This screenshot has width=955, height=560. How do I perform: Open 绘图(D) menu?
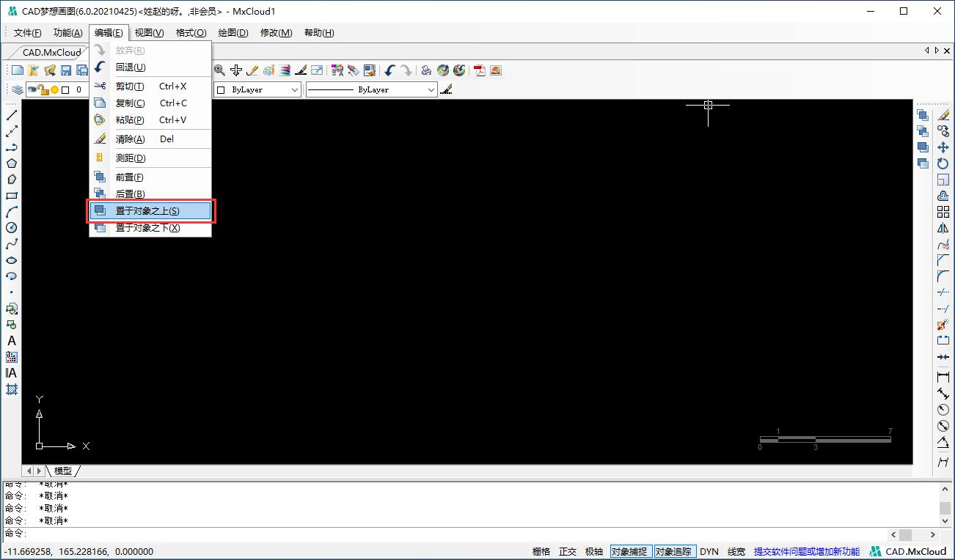tap(233, 33)
